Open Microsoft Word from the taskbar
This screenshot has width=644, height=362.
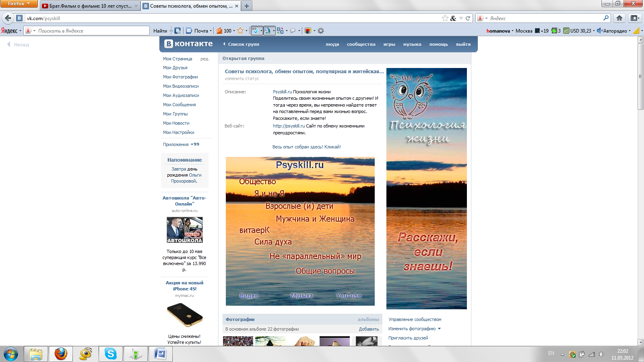pos(160,354)
